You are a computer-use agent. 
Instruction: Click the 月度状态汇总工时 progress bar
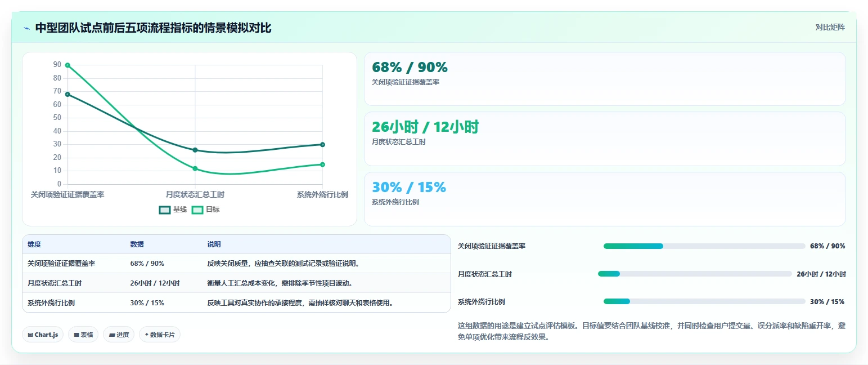pyautogui.click(x=695, y=274)
